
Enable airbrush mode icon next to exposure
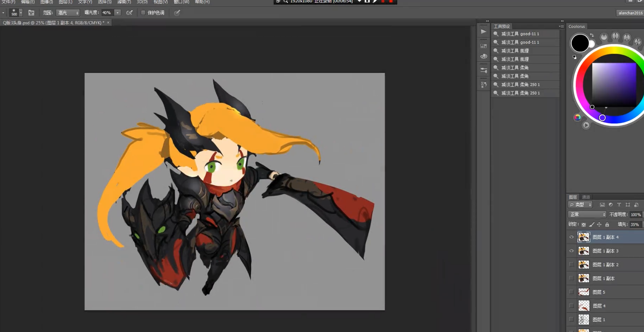point(129,13)
